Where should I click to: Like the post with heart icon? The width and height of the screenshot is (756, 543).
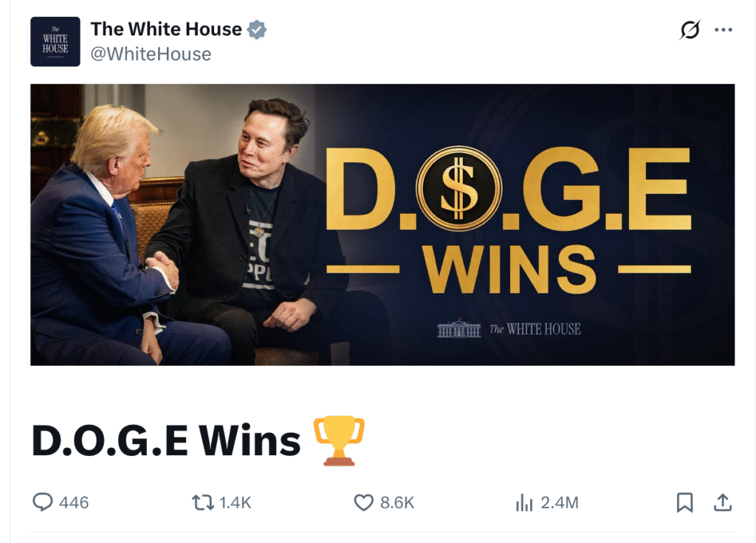pos(363,502)
